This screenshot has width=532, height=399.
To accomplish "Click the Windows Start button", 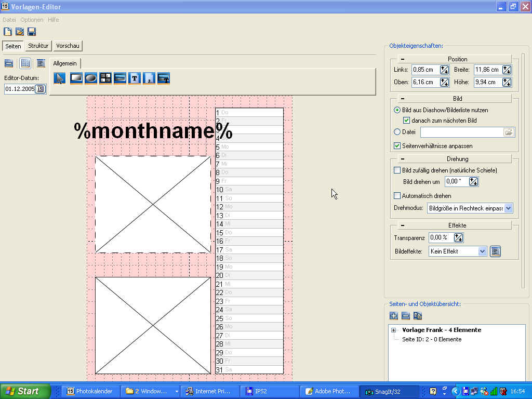I will pyautogui.click(x=25, y=391).
